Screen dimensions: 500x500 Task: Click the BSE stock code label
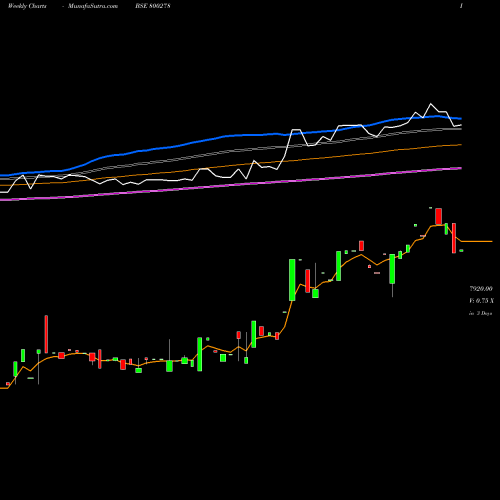pos(153,6)
